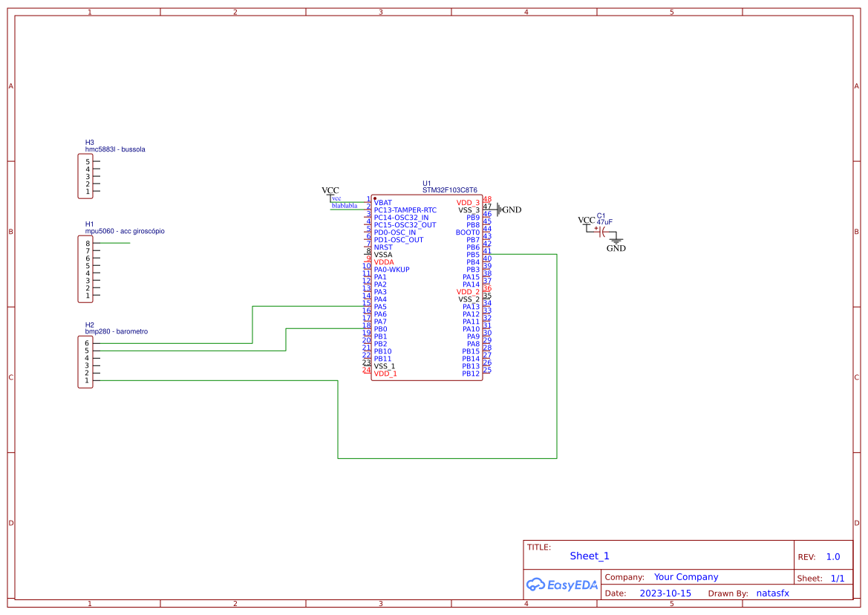The height and width of the screenshot is (615, 868).
Task: Click the REV value 1.0
Action: point(834,556)
